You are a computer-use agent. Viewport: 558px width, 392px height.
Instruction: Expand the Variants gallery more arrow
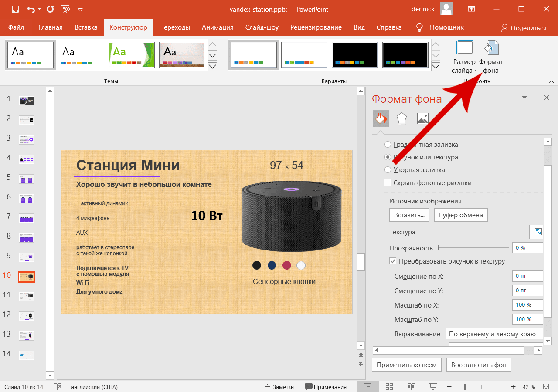[x=436, y=66]
